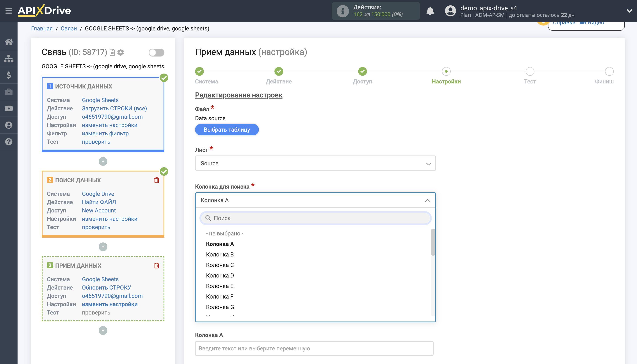Click изменить фильтр link
The image size is (637, 364).
105,134
